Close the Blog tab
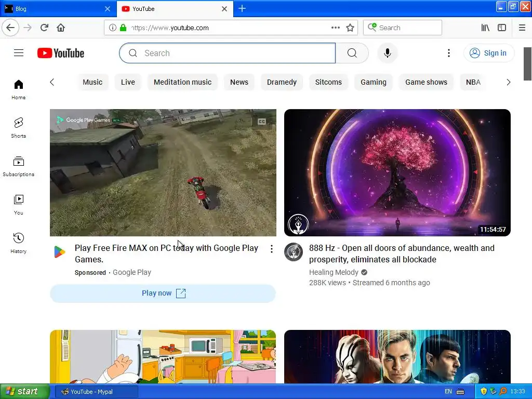532x399 pixels. pos(108,9)
